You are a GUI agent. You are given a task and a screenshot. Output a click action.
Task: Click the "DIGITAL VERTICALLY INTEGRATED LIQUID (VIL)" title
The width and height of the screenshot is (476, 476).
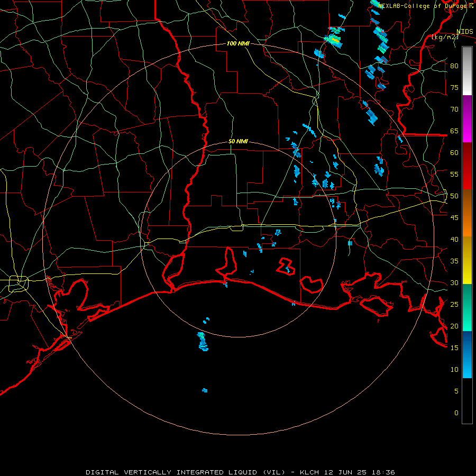pyautogui.click(x=186, y=472)
